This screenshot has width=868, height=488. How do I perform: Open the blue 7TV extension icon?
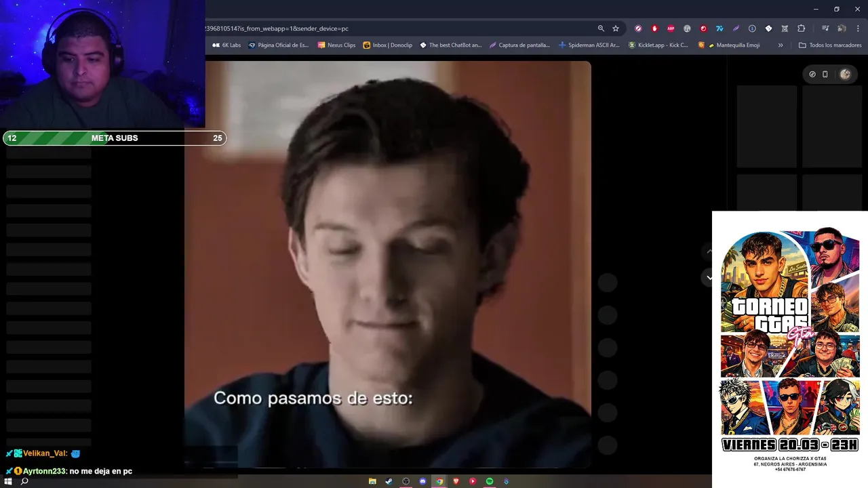(x=719, y=28)
